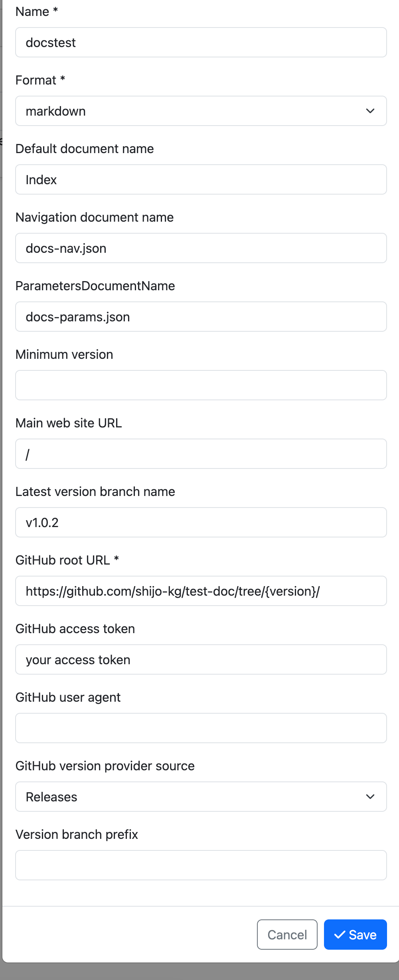Edit the Latest version branch name field
This screenshot has height=980, width=399.
click(x=201, y=522)
